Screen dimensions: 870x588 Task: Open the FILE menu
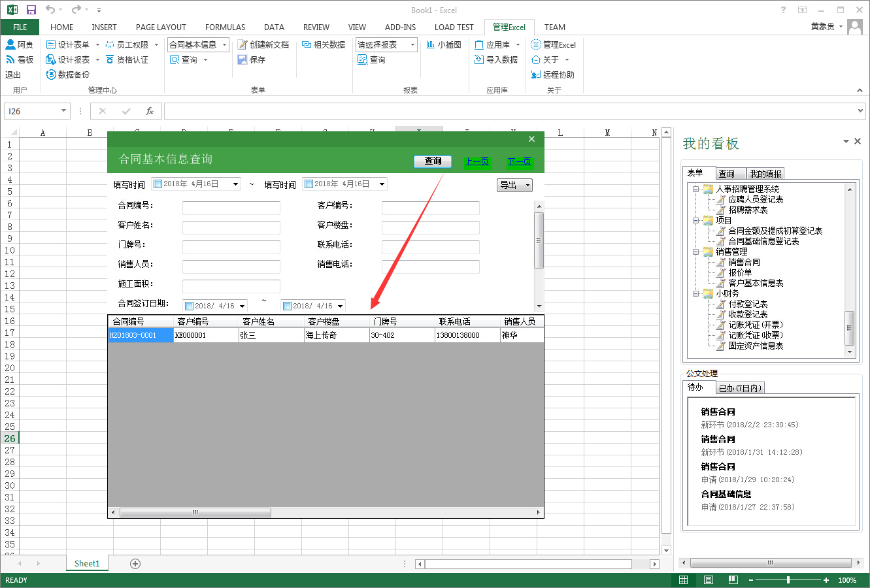tap(20, 27)
